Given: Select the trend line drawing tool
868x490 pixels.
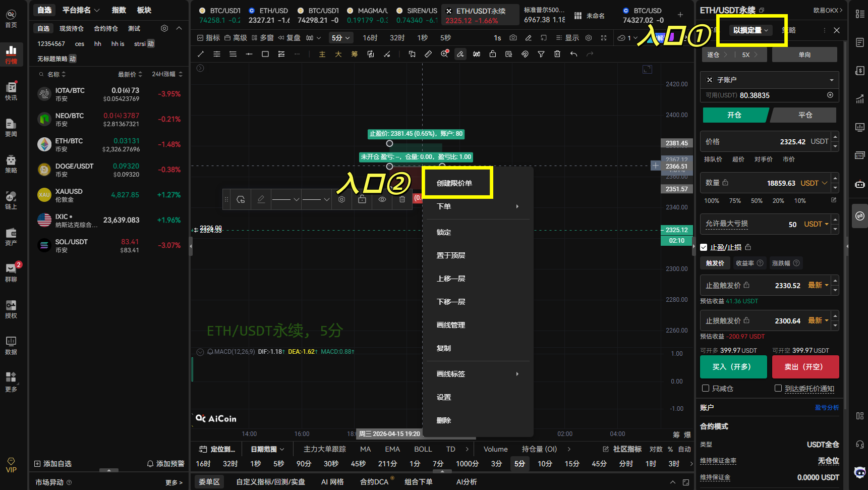Looking at the screenshot, I should [x=200, y=54].
